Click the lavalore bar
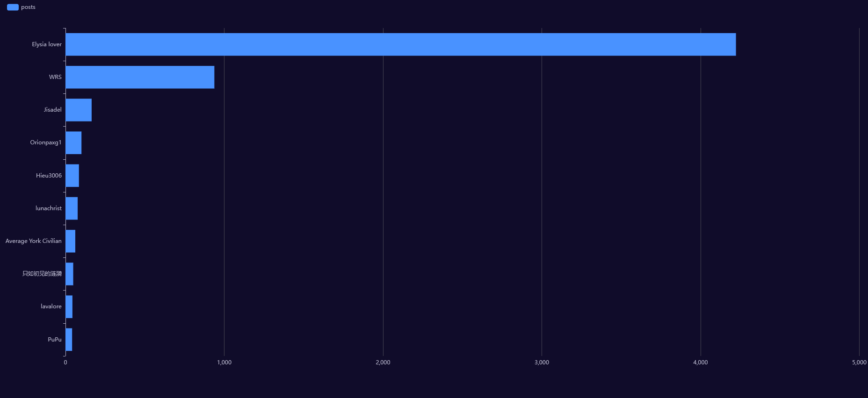Screen dimensions: 868x398 pyautogui.click(x=69, y=306)
